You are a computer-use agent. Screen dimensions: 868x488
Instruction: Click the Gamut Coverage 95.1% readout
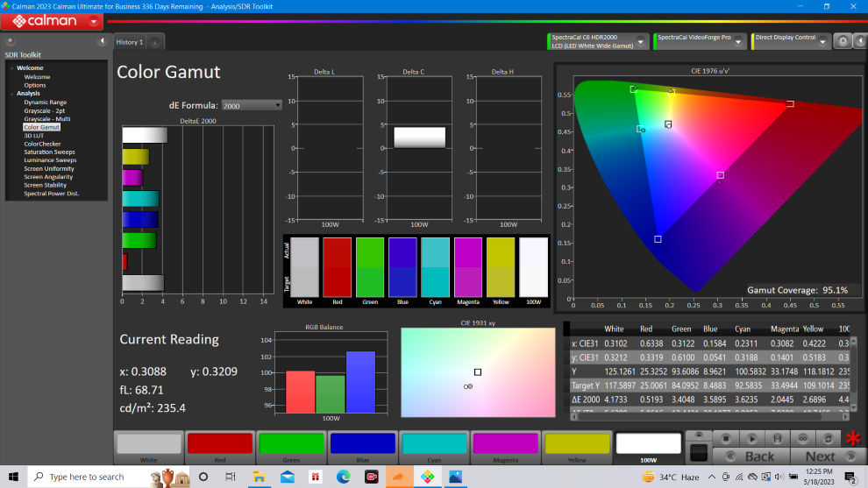click(797, 290)
